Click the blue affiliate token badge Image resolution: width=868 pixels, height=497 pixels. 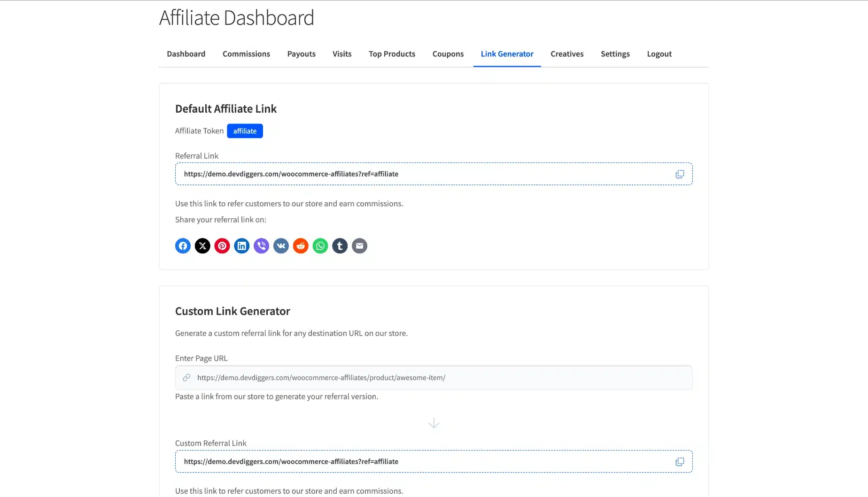pos(245,131)
